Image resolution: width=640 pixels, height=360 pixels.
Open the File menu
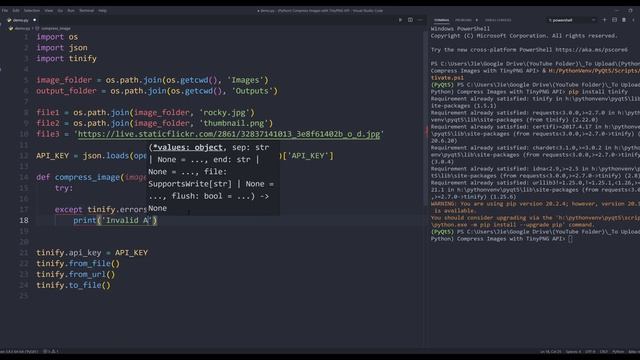coord(5,11)
